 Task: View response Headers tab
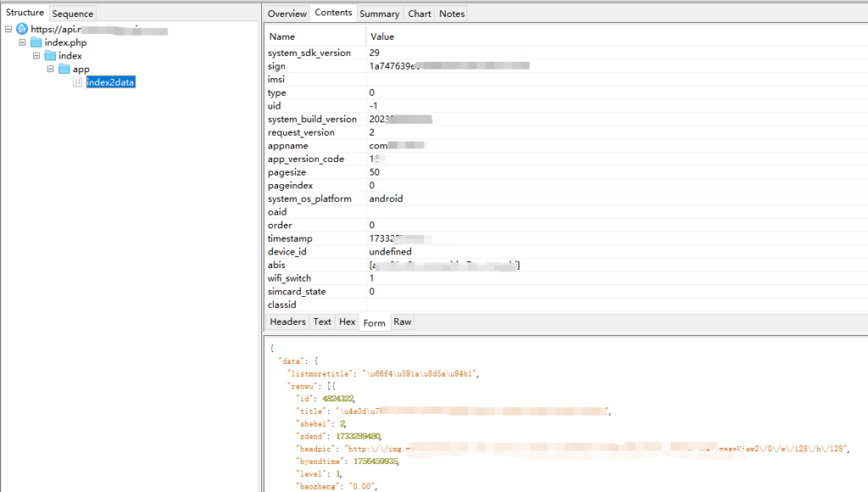(x=287, y=322)
